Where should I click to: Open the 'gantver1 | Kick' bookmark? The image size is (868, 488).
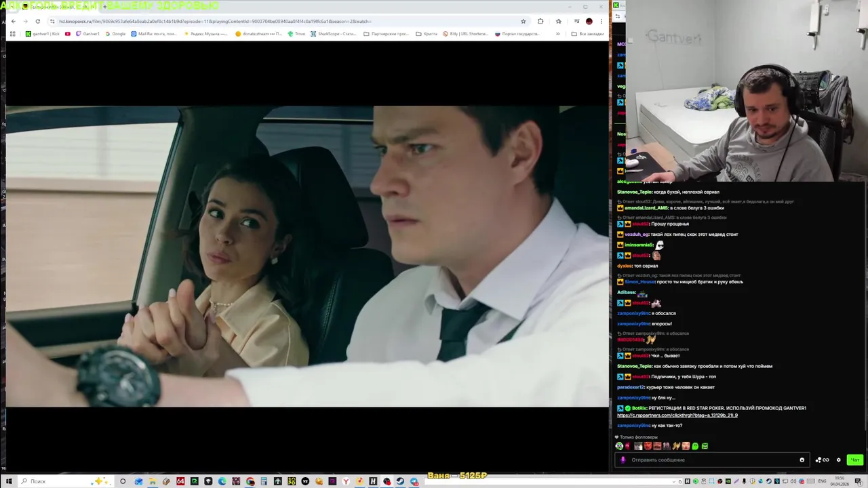(42, 33)
